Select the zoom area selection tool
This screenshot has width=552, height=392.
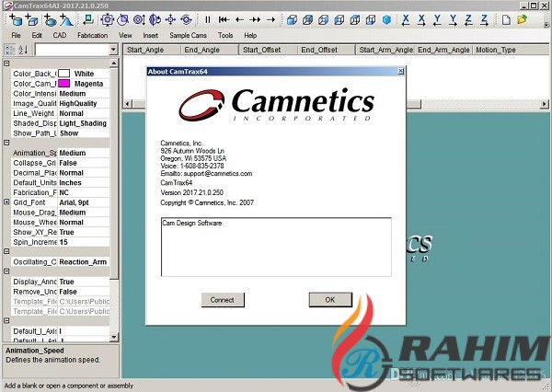point(123,19)
